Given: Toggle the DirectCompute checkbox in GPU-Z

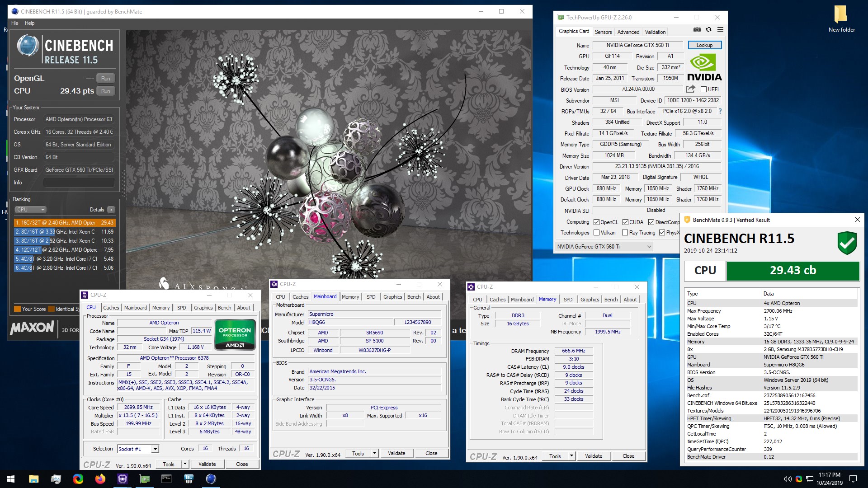Looking at the screenshot, I should pyautogui.click(x=651, y=222).
